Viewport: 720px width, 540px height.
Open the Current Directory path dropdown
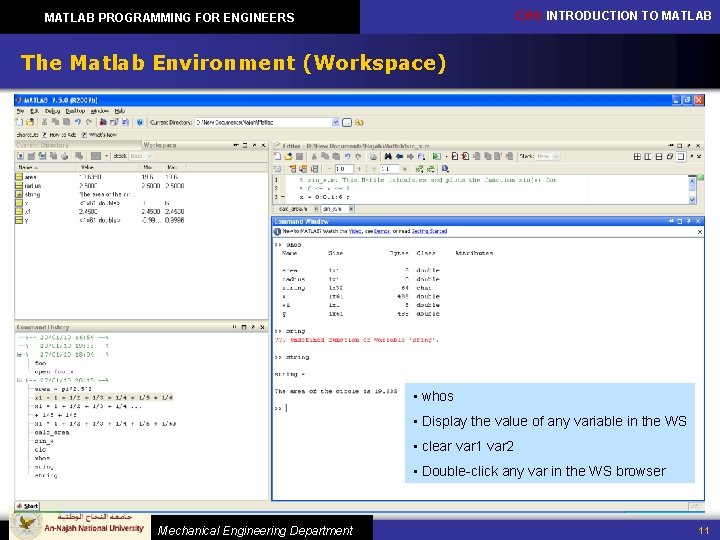coord(338,122)
